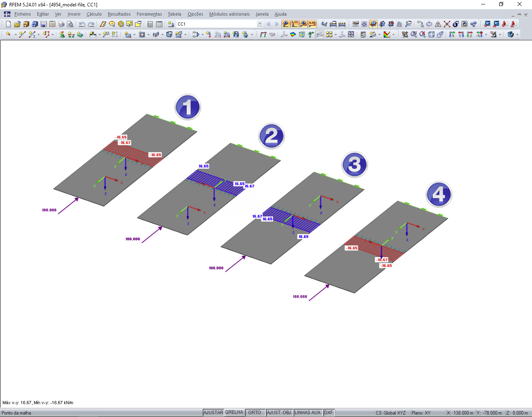Select the red polyline tool
Screen dimensions: 532x417
pos(46,34)
